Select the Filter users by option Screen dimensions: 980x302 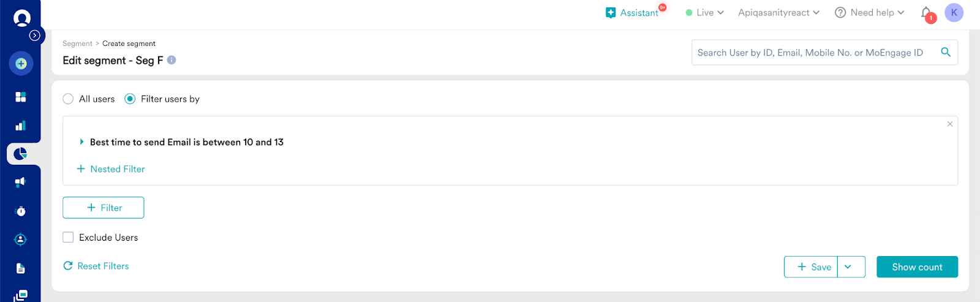pyautogui.click(x=130, y=99)
